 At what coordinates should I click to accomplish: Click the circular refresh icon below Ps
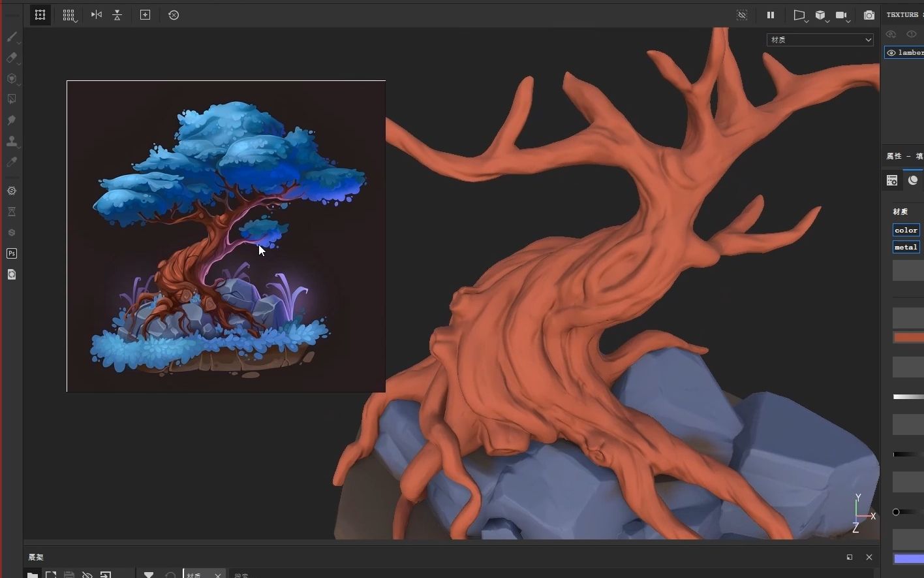12,274
